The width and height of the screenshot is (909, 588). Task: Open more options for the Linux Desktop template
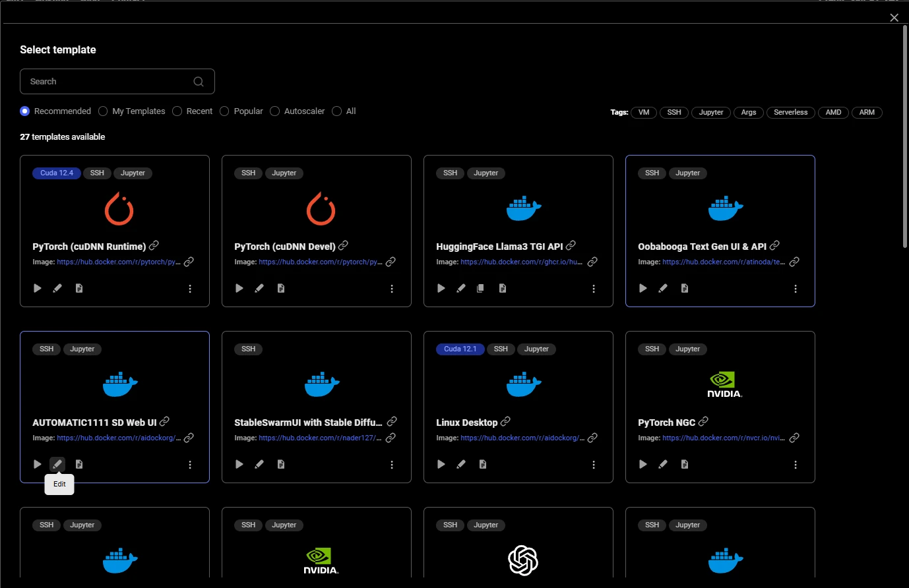coord(594,465)
